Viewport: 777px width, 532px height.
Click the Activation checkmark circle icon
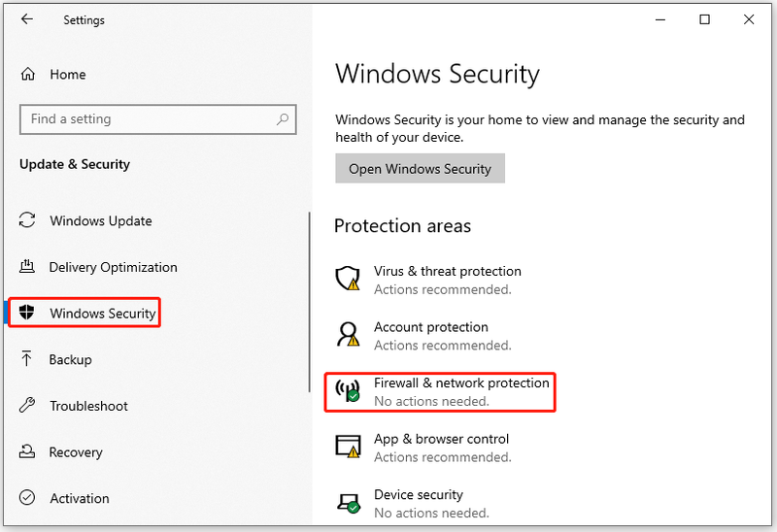pyautogui.click(x=27, y=497)
